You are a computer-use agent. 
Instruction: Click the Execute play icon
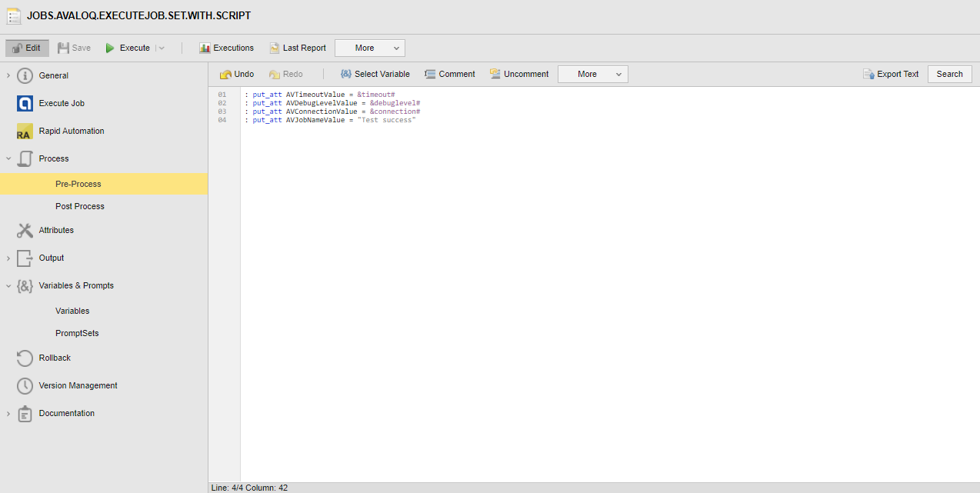point(110,48)
